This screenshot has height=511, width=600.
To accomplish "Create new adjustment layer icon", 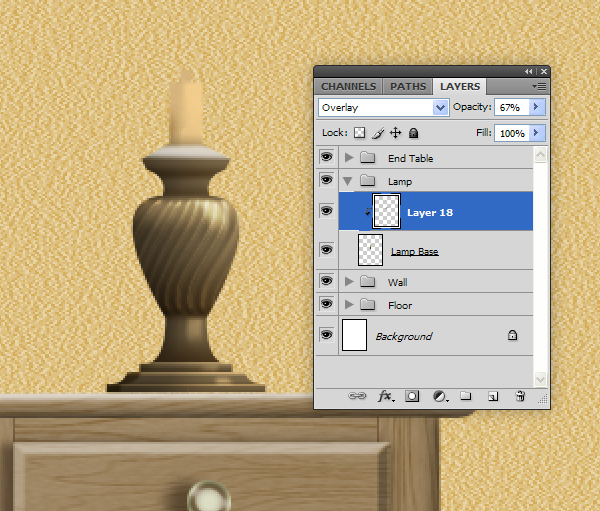I will click(439, 397).
